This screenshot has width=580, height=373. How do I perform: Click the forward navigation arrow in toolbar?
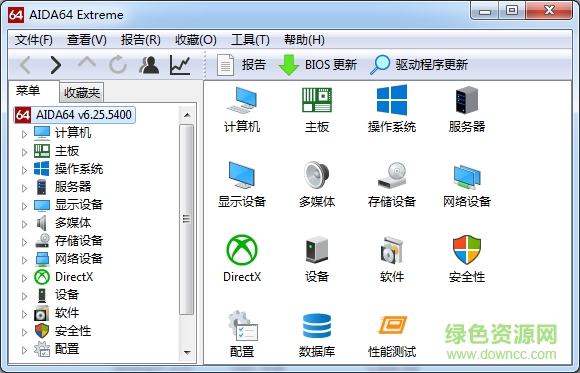(x=55, y=65)
